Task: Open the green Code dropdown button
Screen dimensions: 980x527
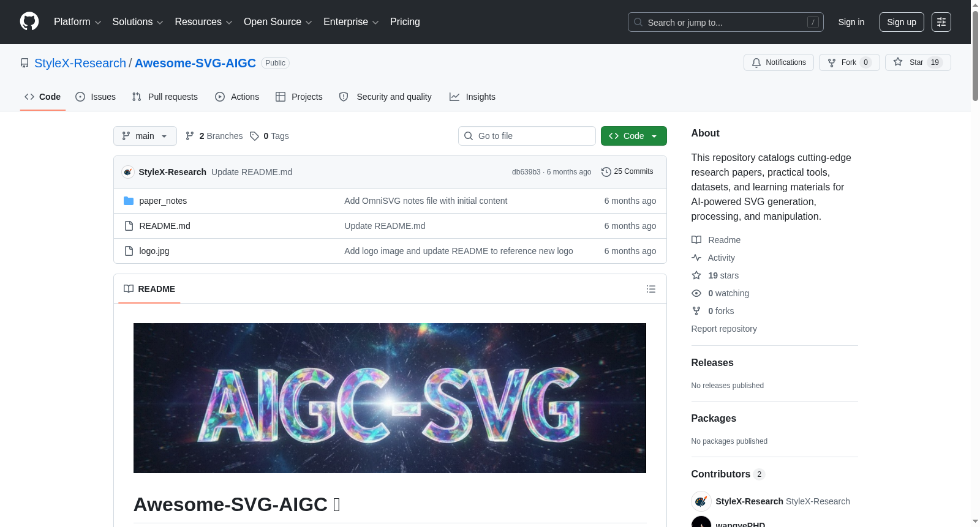Action: pos(634,136)
